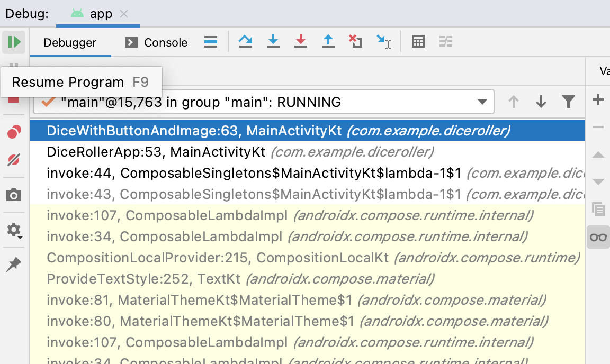Select the Debugger tab
This screenshot has width=610, height=364.
(x=70, y=42)
